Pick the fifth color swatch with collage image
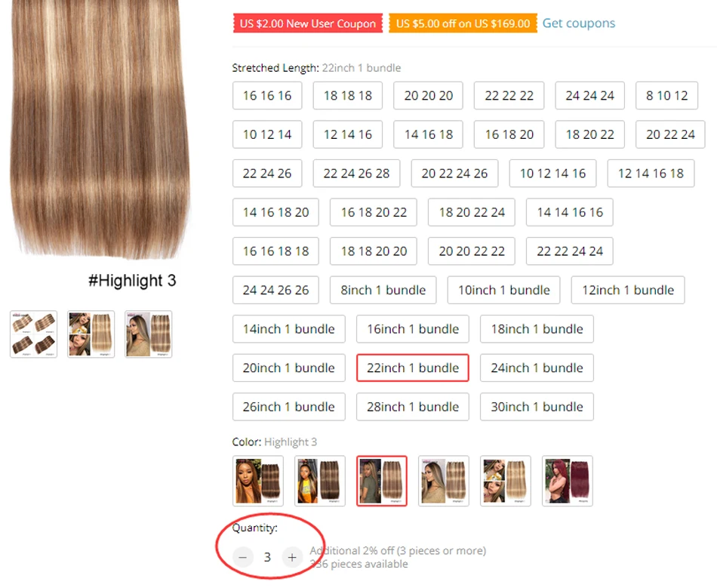This screenshot has width=717, height=588. [506, 481]
